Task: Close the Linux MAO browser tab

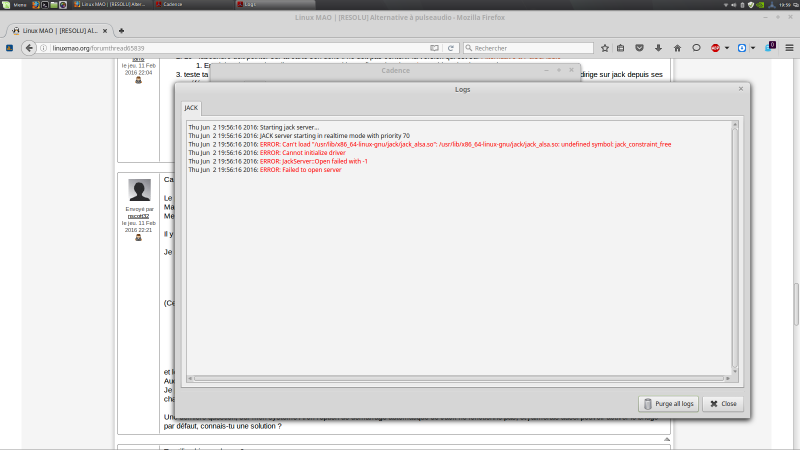Action: (x=105, y=31)
